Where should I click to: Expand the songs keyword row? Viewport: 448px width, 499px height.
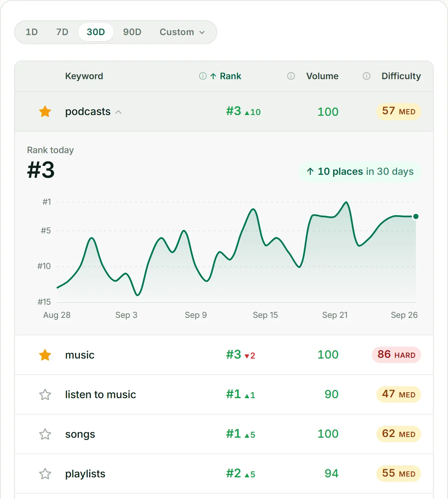pyautogui.click(x=224, y=434)
